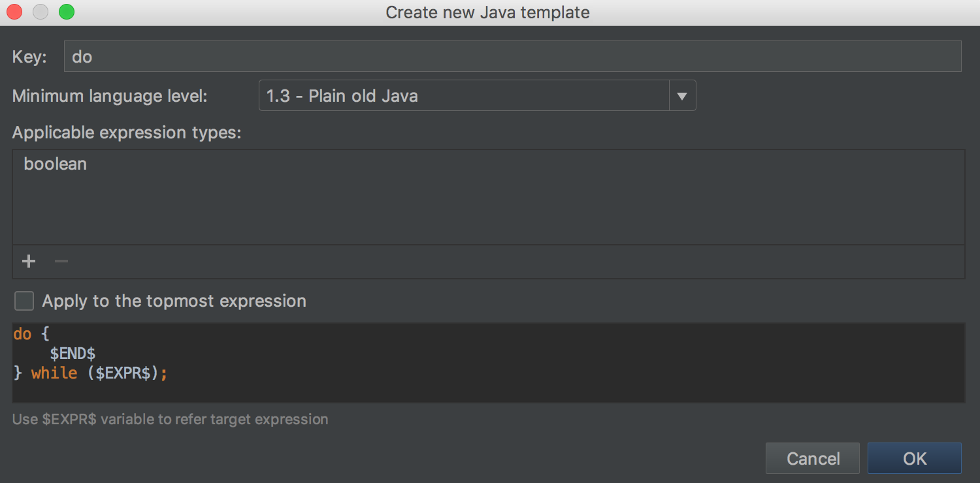The height and width of the screenshot is (483, 980).
Task: Place cursor in the template code editor
Action: point(489,362)
